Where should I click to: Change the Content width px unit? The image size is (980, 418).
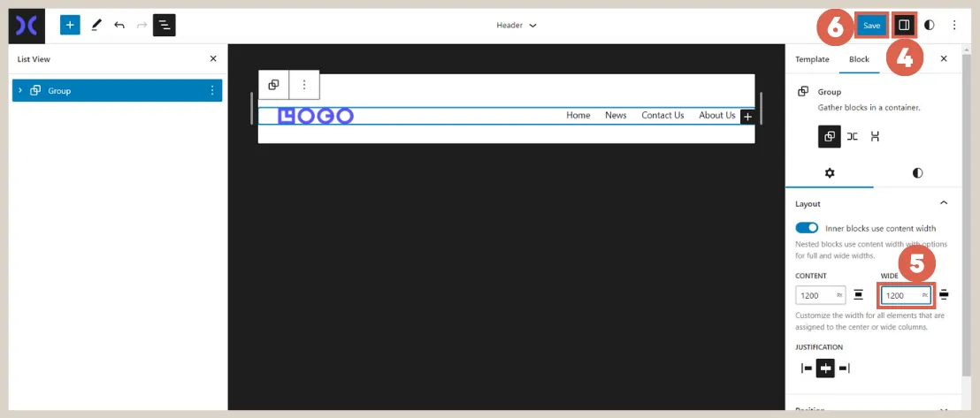tap(839, 295)
